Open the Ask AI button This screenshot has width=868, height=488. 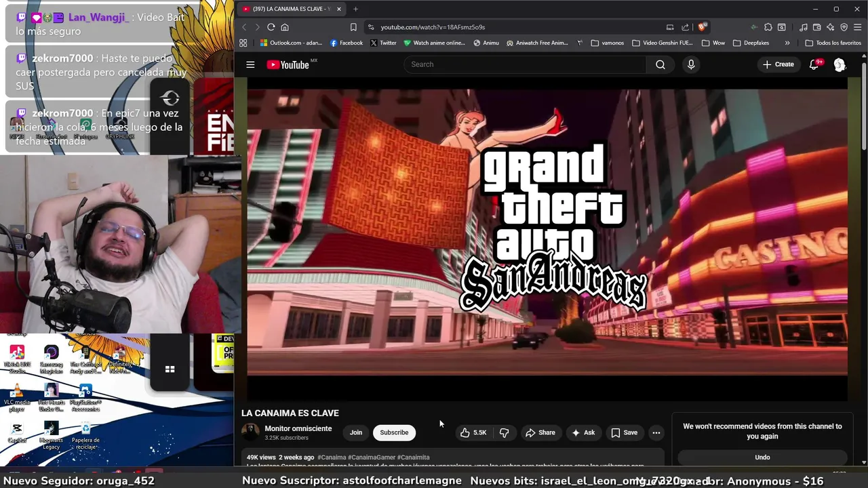tap(583, 432)
